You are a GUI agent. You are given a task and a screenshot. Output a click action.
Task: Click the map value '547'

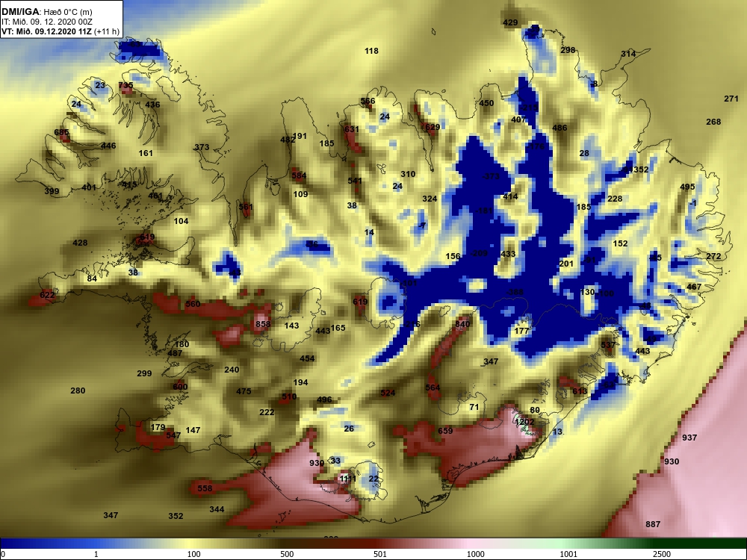pos(173,435)
